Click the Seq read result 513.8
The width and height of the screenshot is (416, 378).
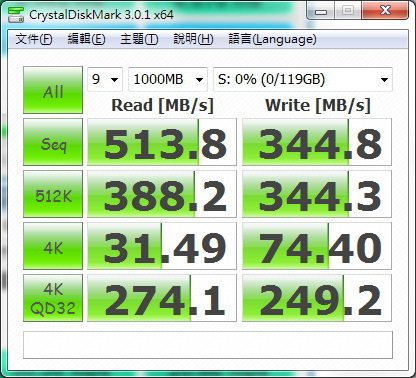162,142
